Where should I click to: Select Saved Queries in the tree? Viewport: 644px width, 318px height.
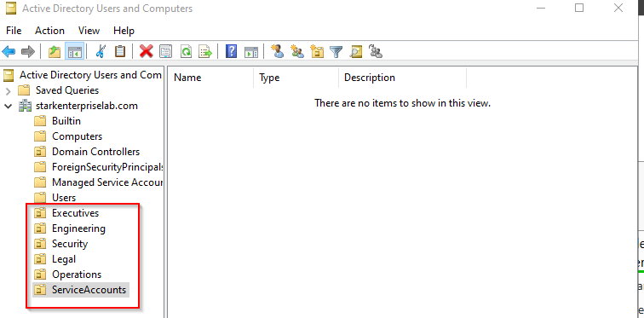tap(67, 90)
